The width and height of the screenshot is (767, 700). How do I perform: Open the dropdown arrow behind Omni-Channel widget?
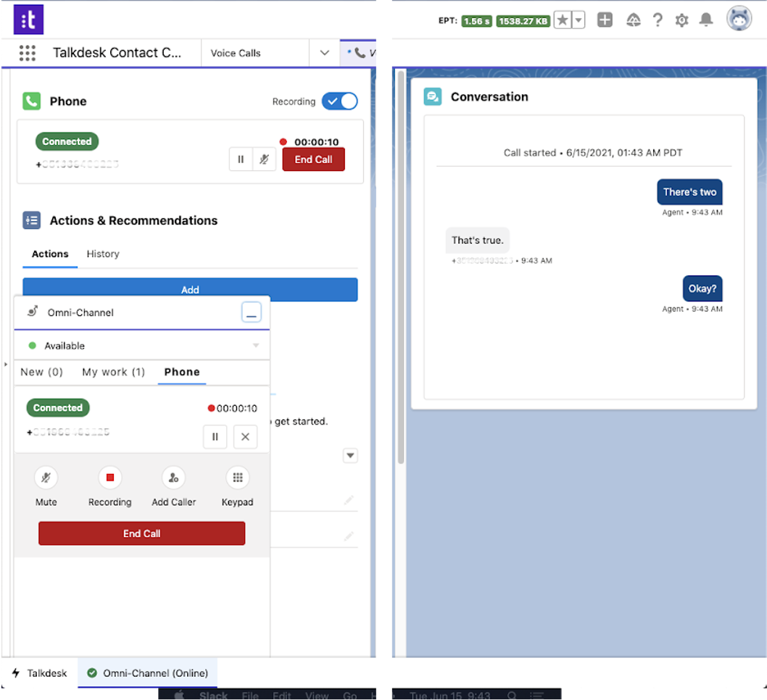(350, 455)
